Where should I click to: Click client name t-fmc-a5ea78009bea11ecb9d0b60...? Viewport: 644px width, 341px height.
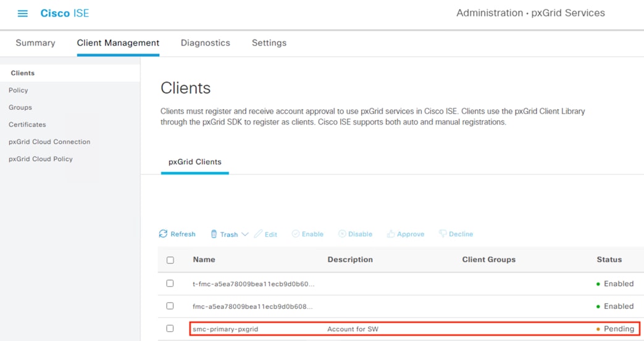point(253,284)
